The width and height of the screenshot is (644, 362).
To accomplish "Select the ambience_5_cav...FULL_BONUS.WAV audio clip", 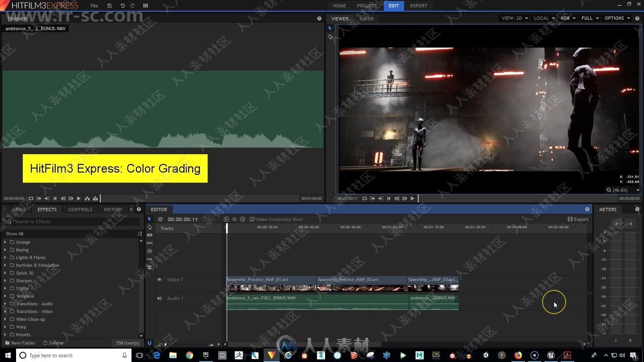I will pos(317,302).
